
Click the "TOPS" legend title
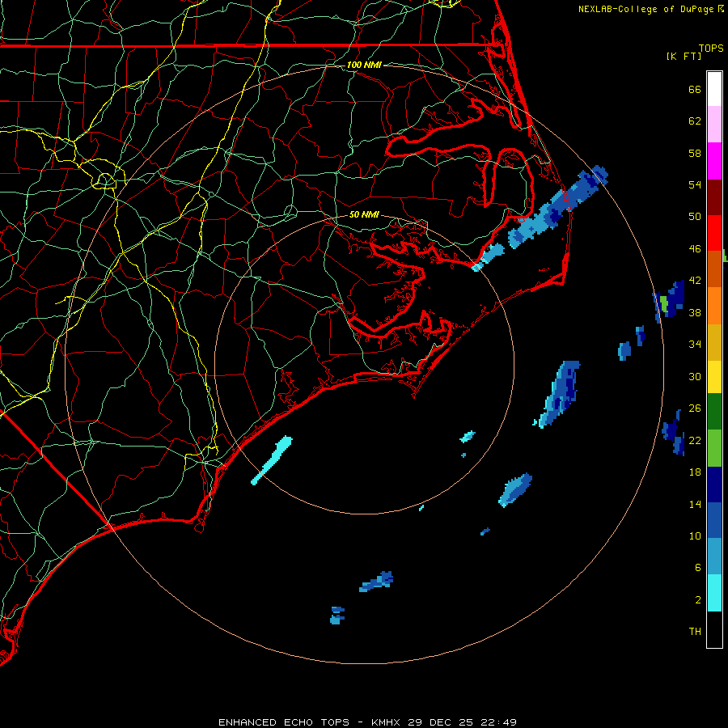tap(711, 48)
